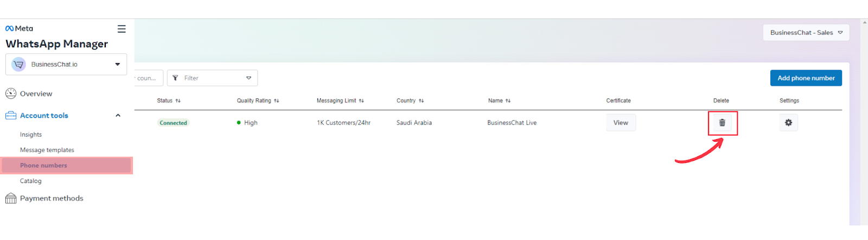
Task: Delete the BusinessChat Live number with trash icon
Action: pyautogui.click(x=722, y=123)
